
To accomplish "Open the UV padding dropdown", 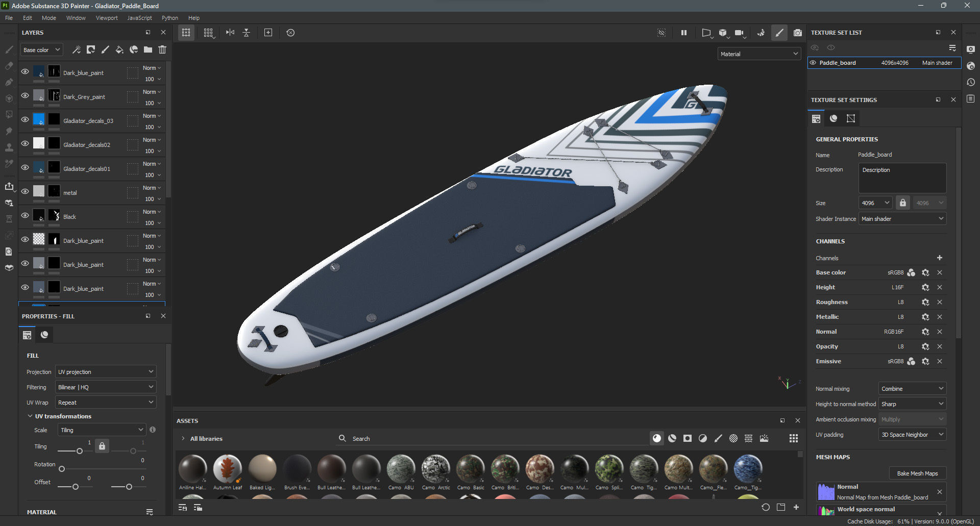I will tap(912, 434).
